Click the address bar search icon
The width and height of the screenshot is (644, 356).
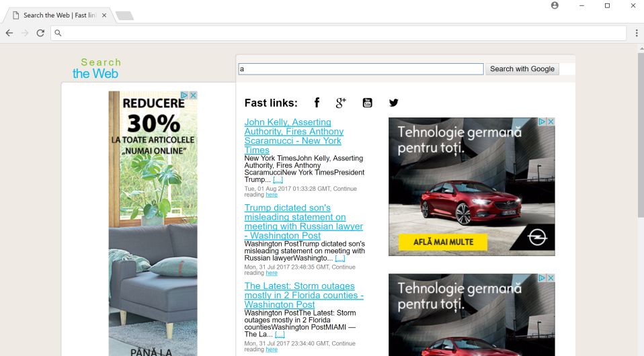pos(58,33)
